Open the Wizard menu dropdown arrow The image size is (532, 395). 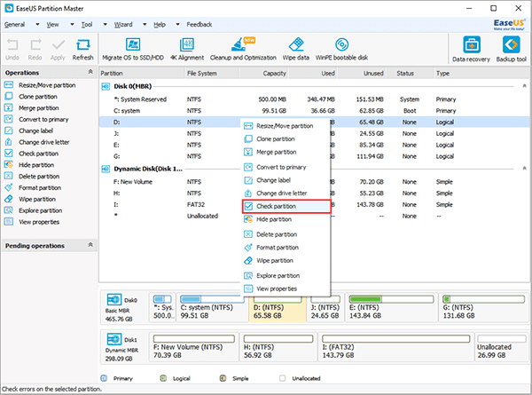[145, 25]
